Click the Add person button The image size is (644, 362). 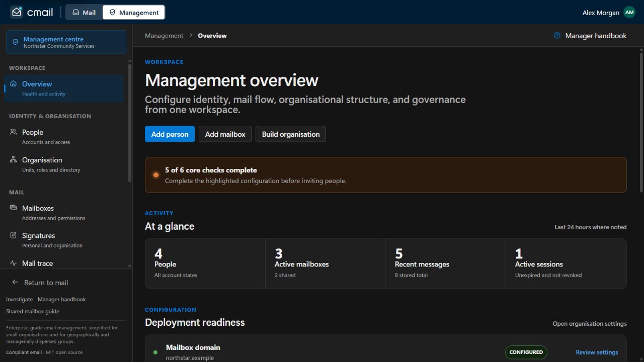tap(170, 134)
